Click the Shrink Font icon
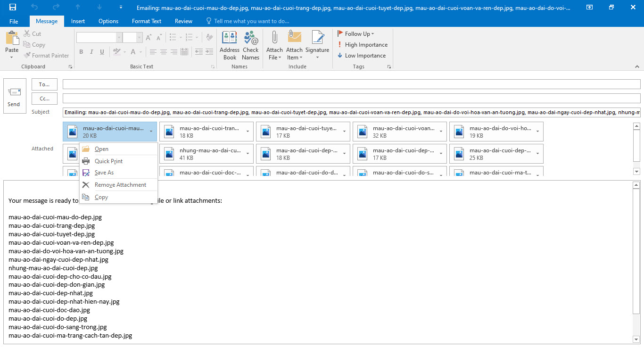 [x=158, y=37]
